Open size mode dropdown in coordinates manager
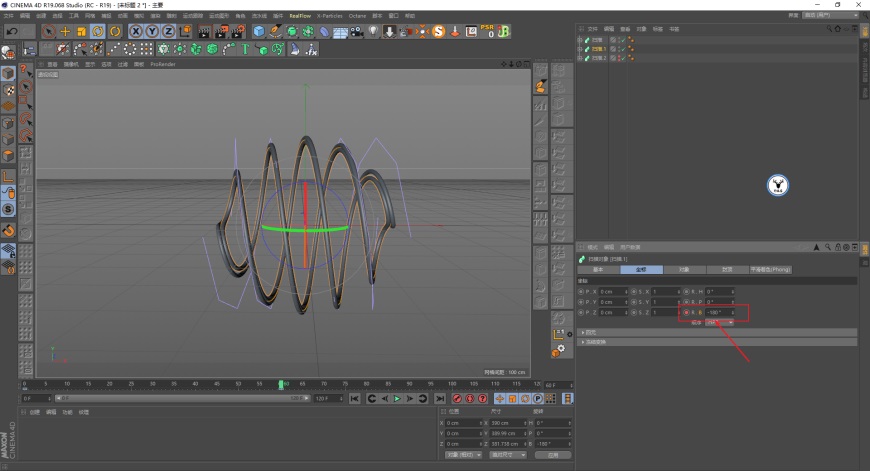 coord(508,455)
